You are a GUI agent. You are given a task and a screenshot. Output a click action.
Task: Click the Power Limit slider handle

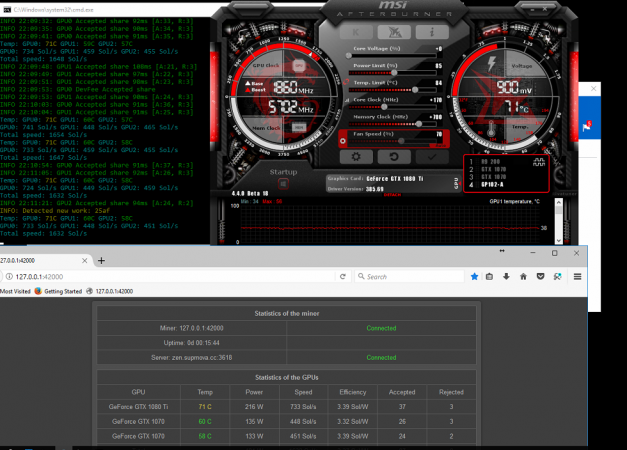(x=394, y=73)
